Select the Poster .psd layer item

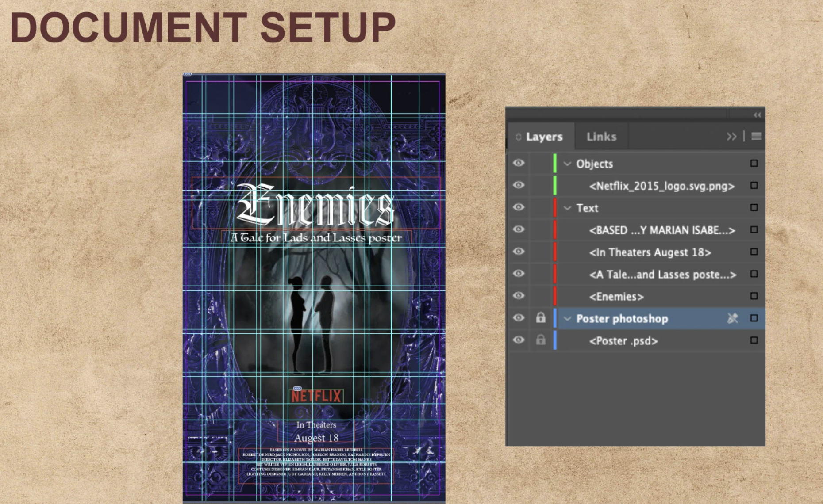623,340
